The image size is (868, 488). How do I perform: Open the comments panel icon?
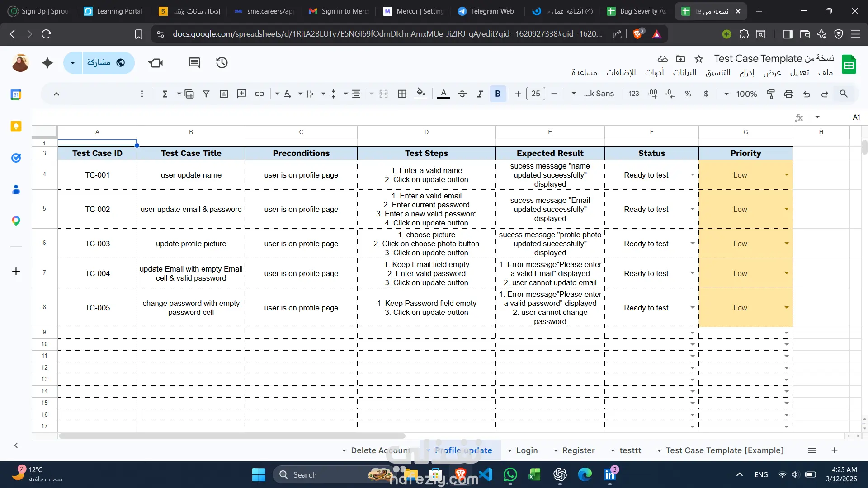194,63
